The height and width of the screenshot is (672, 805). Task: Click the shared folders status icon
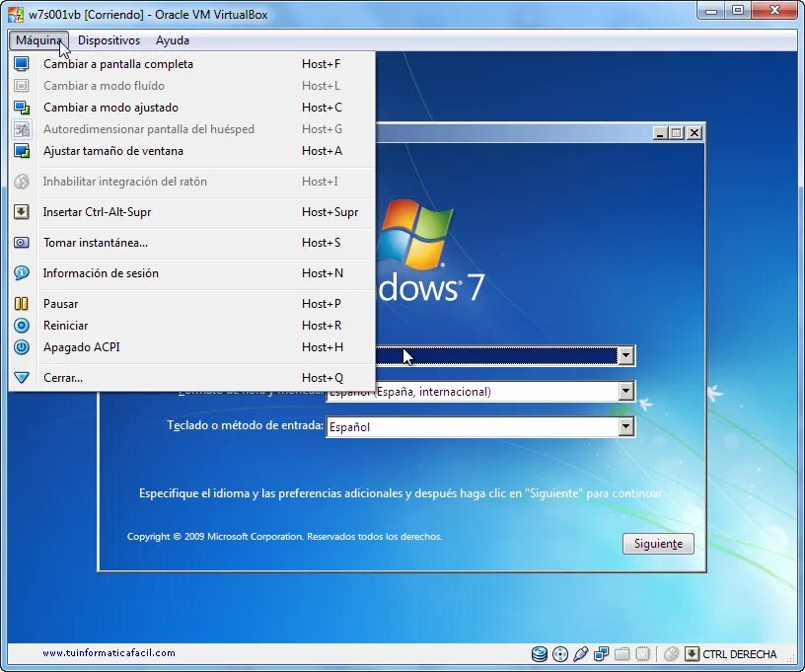pyautogui.click(x=622, y=654)
